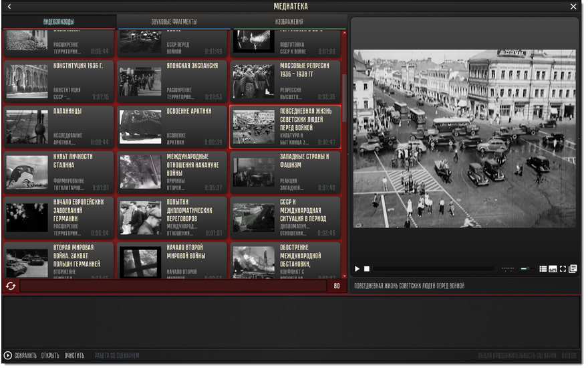Select the Попытки дипломатических переговоров clip
588x368 pixels.
coord(172,218)
